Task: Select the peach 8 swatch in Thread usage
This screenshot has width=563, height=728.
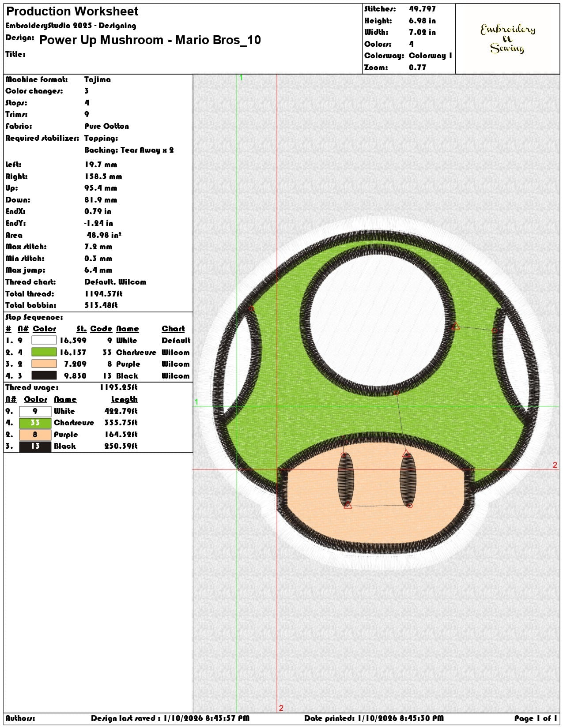Action: [x=35, y=435]
